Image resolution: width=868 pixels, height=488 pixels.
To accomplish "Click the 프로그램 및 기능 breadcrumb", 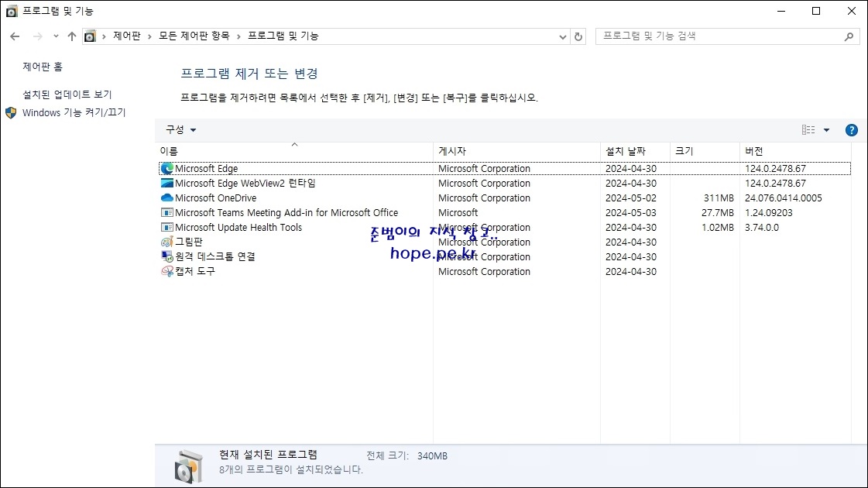I will [283, 36].
